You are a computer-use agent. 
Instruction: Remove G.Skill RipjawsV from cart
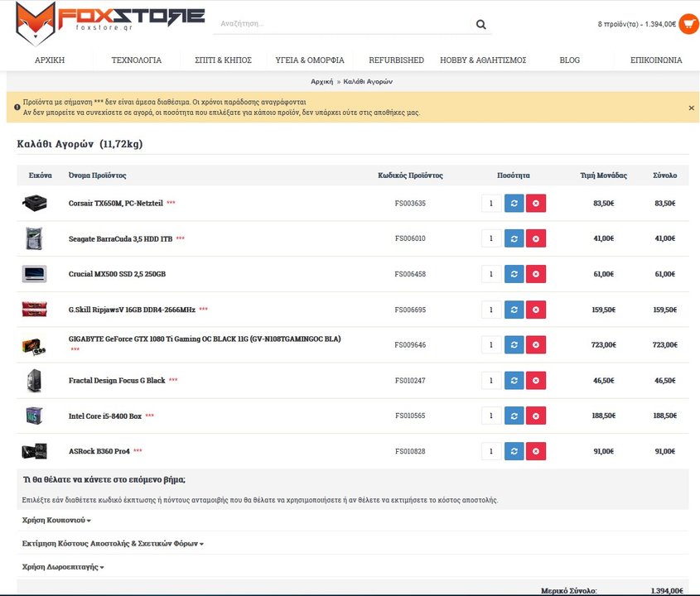(x=536, y=310)
